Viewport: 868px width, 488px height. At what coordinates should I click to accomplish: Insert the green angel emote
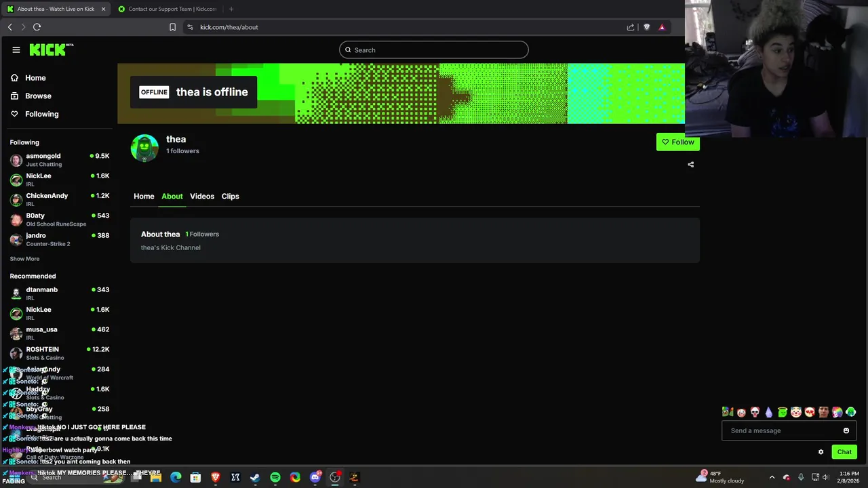pyautogui.click(x=782, y=412)
